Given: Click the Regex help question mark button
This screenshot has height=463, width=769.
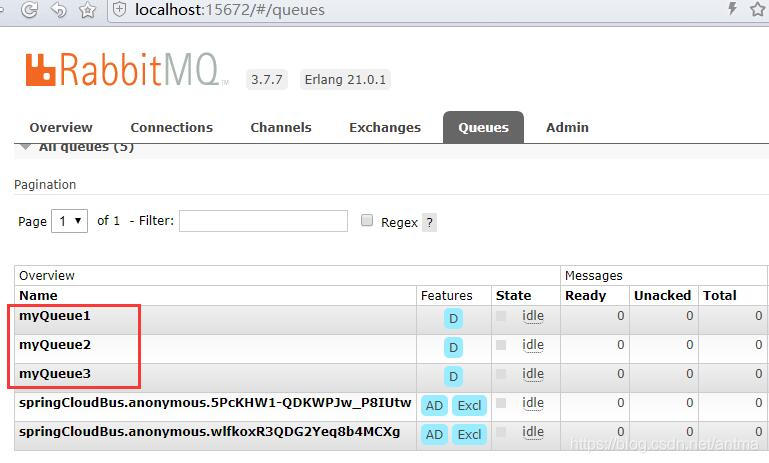Looking at the screenshot, I should (429, 222).
